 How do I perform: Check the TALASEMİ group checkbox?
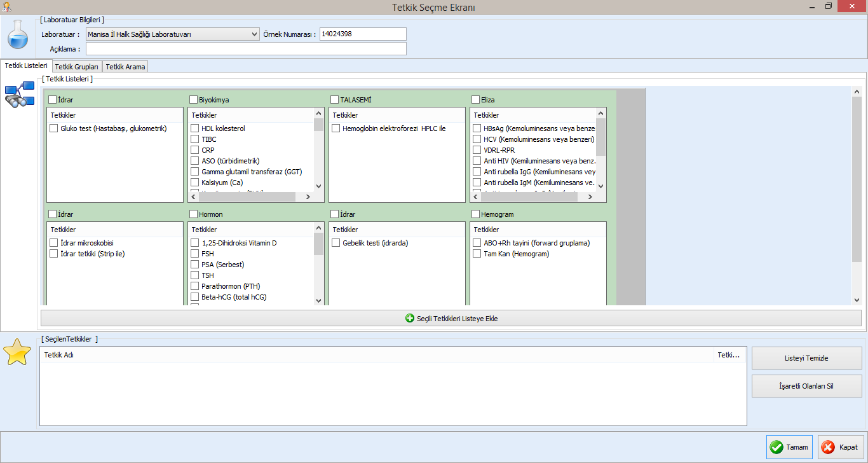tap(334, 99)
